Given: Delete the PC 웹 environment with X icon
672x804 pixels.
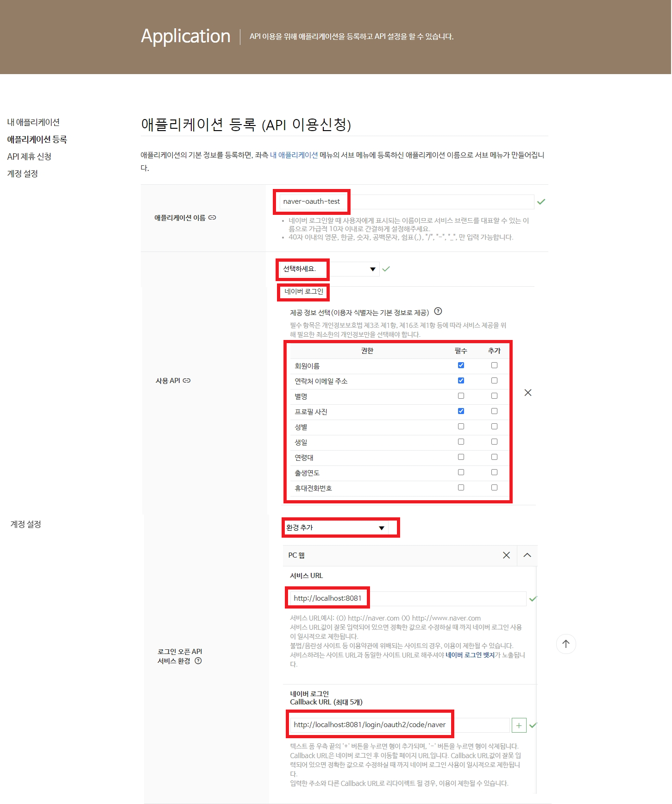Looking at the screenshot, I should click(x=506, y=555).
